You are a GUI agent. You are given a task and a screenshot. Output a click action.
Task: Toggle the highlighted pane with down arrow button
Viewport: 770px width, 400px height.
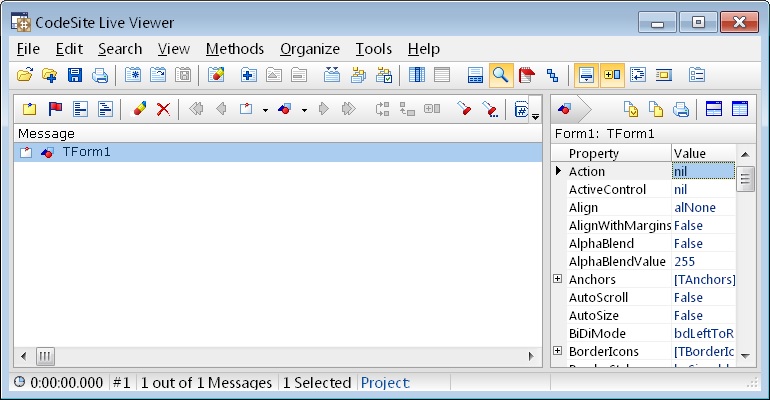click(x=586, y=75)
